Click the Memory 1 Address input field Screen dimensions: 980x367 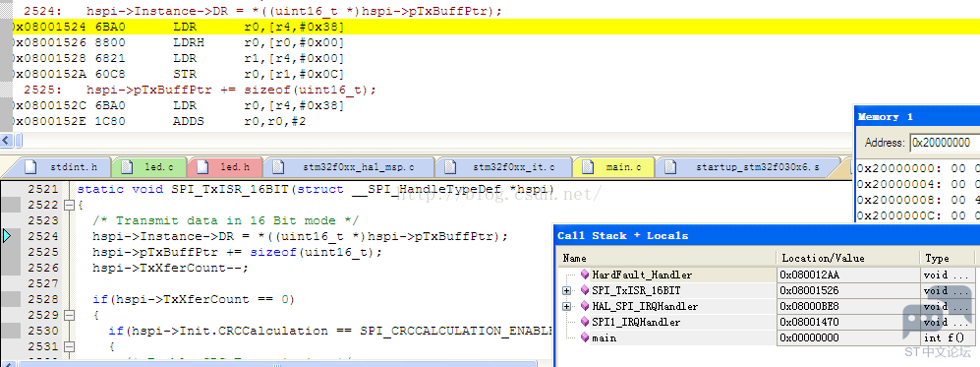pos(944,143)
